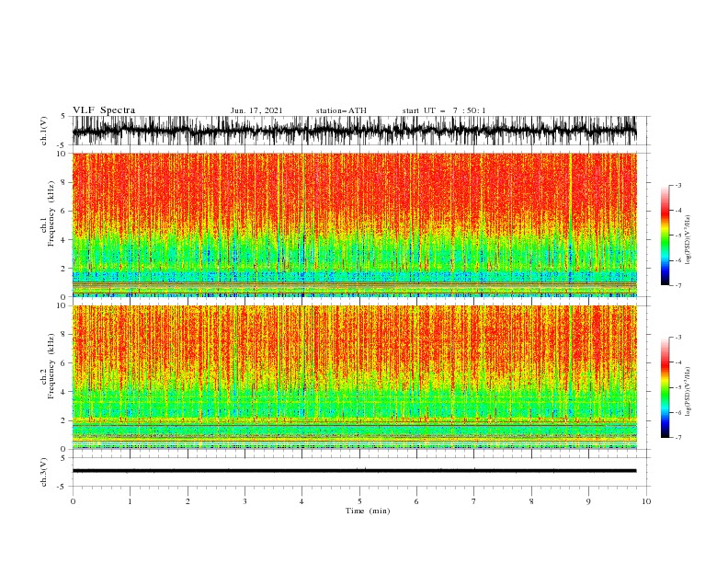Click the "VLF Spectra" title text
728x563 pixels.
coord(104,110)
